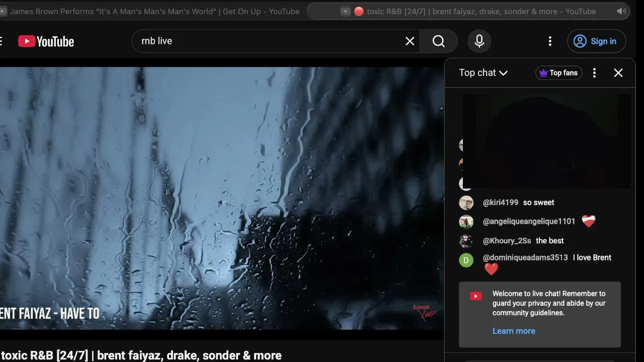This screenshot has width=644, height=362.
Task: Open the @angeliqueangelique1101 avatar
Action: coord(466,221)
